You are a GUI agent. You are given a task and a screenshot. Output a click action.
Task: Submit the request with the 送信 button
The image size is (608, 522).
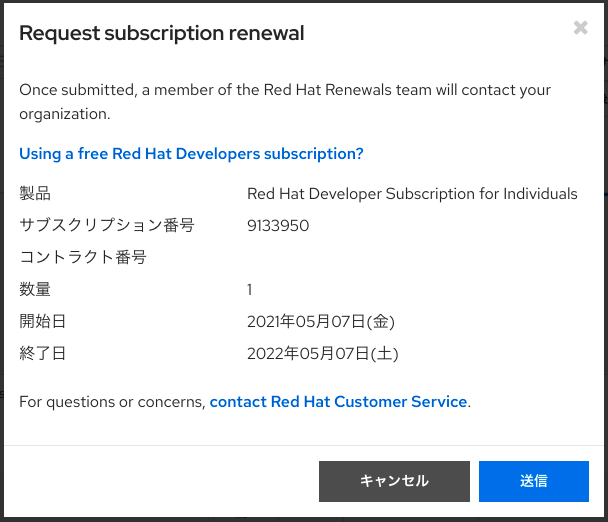pos(533,481)
